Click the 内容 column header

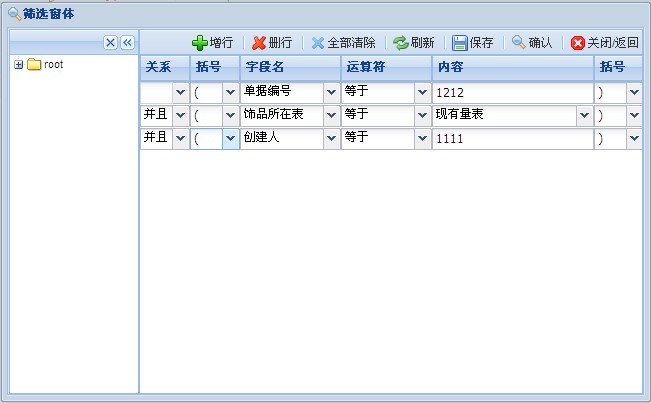[513, 67]
